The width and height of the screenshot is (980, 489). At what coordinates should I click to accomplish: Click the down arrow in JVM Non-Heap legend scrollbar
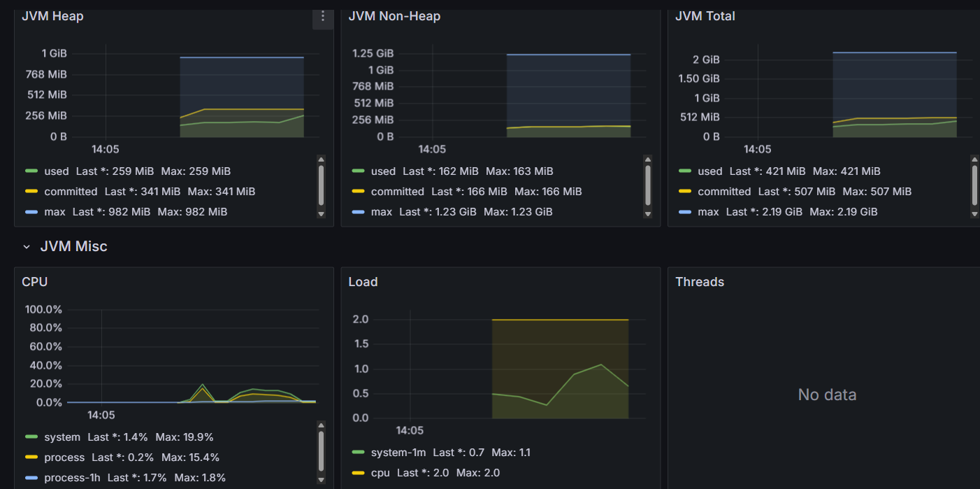point(648,214)
